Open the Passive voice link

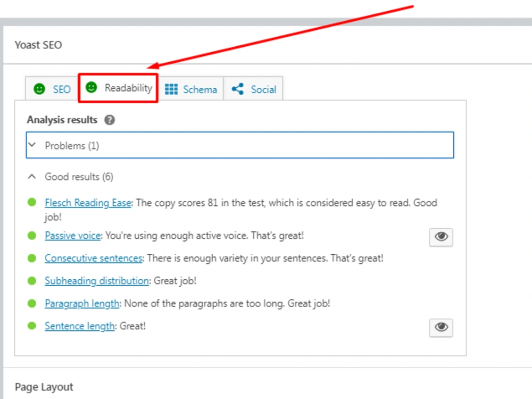[x=72, y=236]
